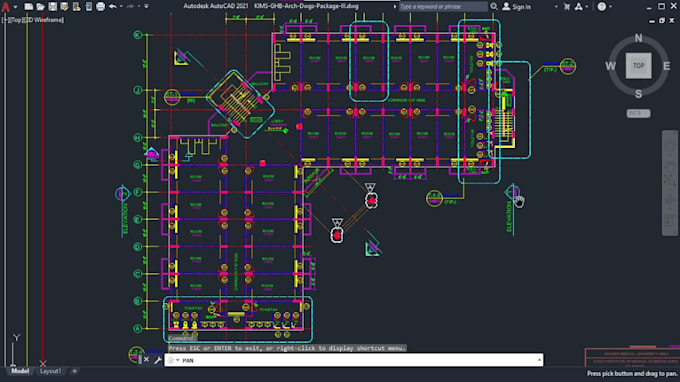Screen dimensions: 680x382
Task: Click West on the ViewCube compass
Action: [611, 66]
